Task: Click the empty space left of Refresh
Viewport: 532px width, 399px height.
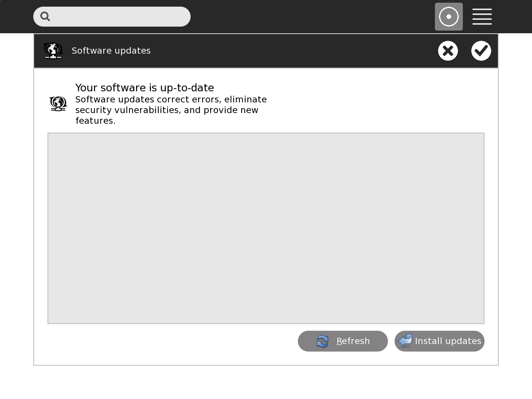Action: click(173, 341)
